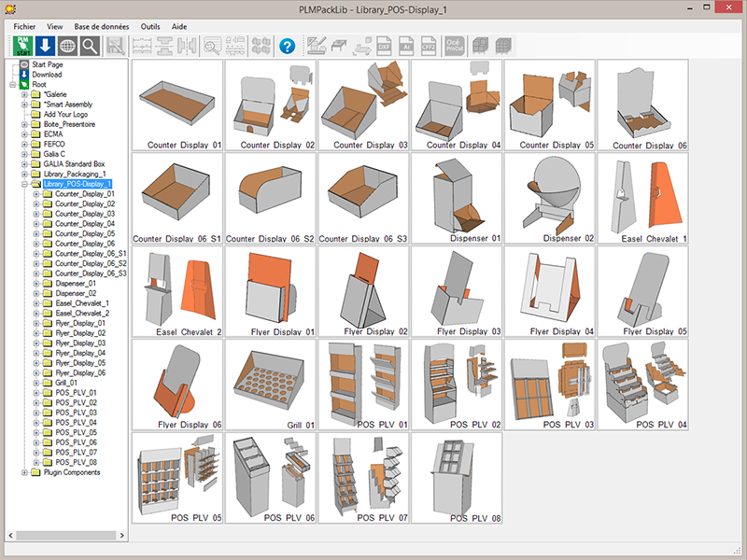Open the Base de données menu

click(102, 27)
